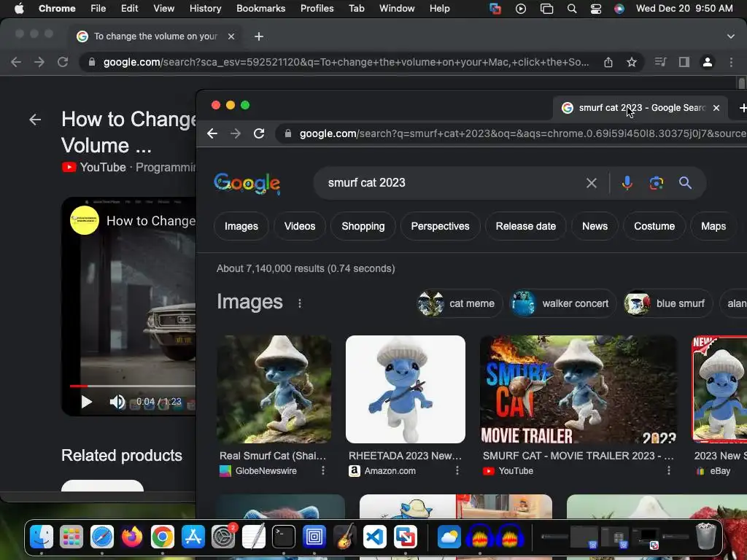This screenshot has height=560, width=747.
Task: Open System Settings from the dock
Action: (223, 537)
